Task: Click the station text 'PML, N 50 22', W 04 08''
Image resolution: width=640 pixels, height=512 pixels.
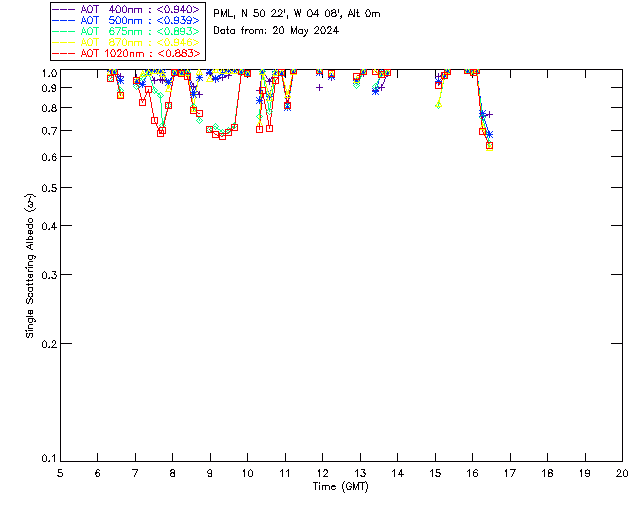Action: (x=278, y=13)
